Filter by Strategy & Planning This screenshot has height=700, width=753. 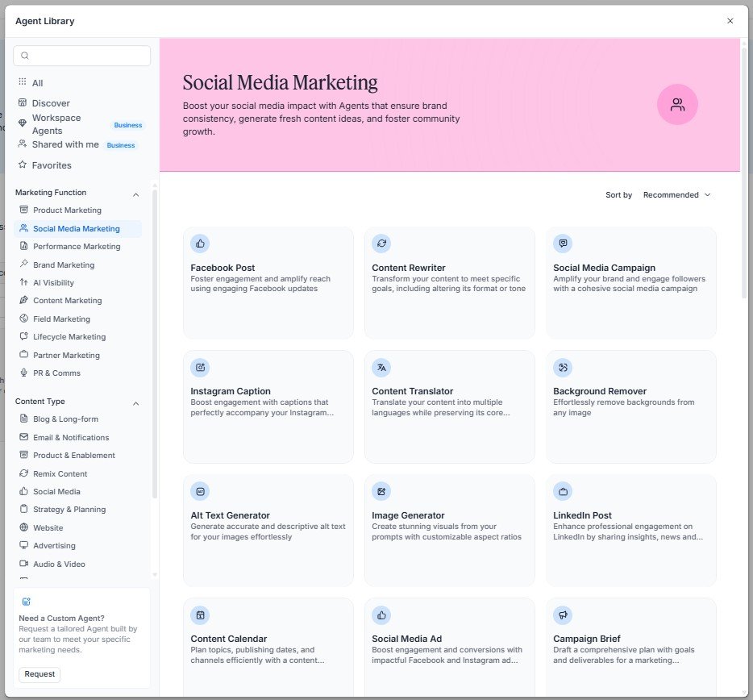[x=77, y=509]
